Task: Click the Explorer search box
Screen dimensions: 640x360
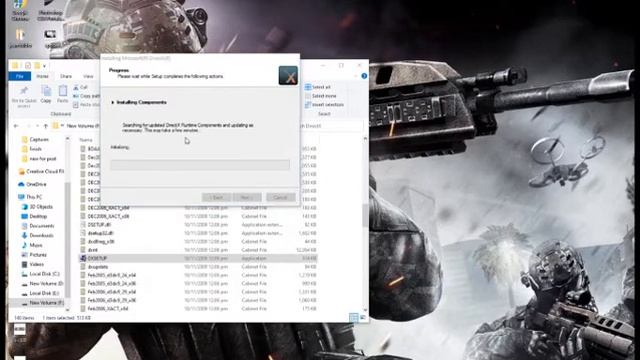Action: (331, 126)
